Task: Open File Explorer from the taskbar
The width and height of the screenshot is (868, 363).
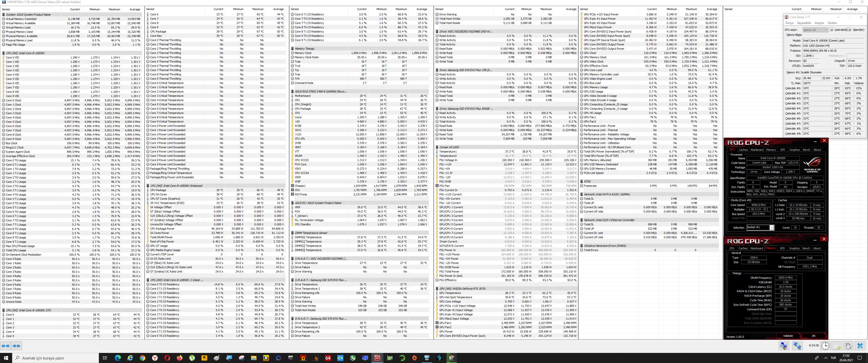Action: tap(254, 358)
